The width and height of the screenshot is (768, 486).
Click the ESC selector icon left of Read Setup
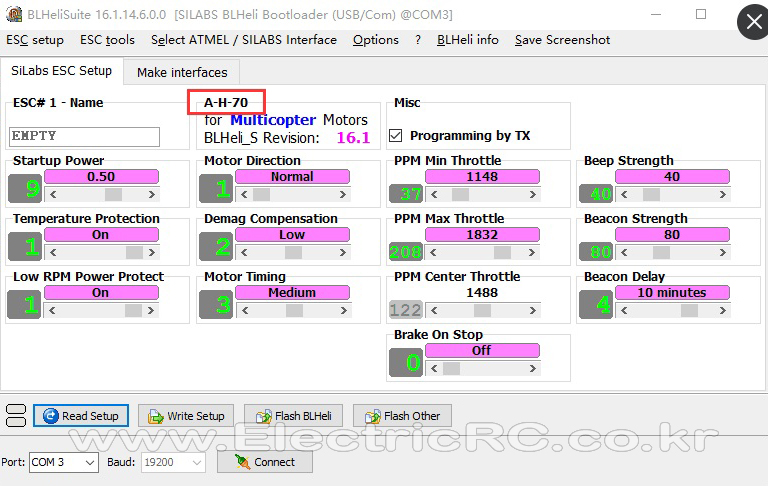16,415
